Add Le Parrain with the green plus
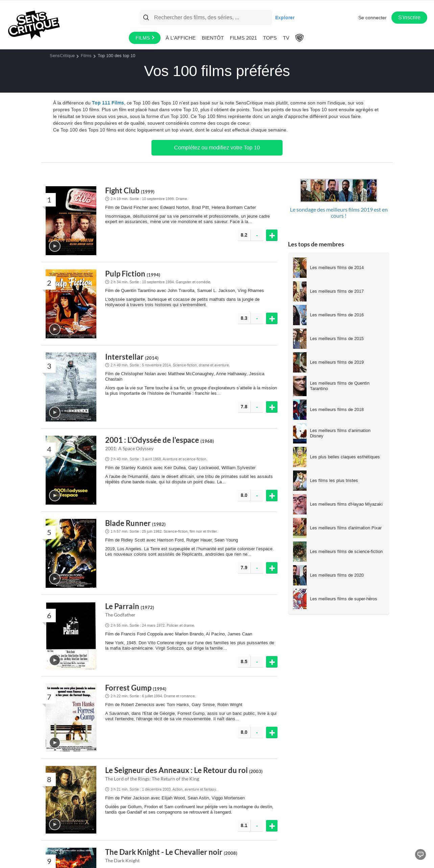The width and height of the screenshot is (434, 868). pos(272,662)
